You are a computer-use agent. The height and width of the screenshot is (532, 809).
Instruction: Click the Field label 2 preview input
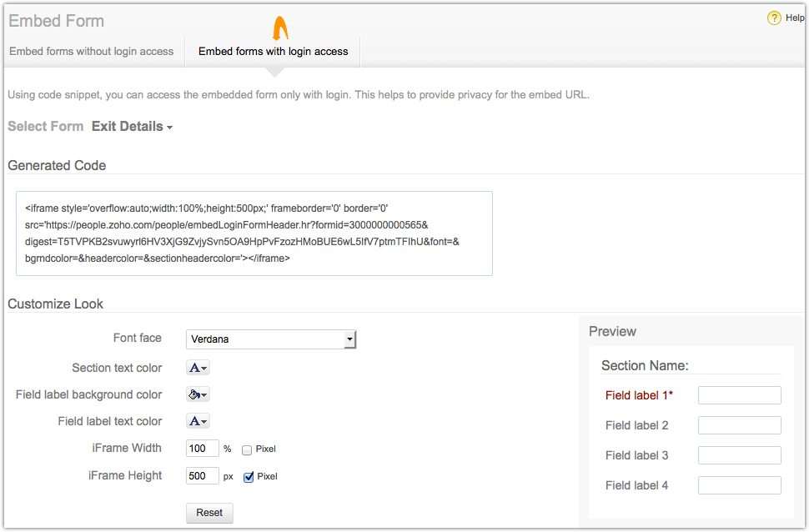[x=739, y=425]
